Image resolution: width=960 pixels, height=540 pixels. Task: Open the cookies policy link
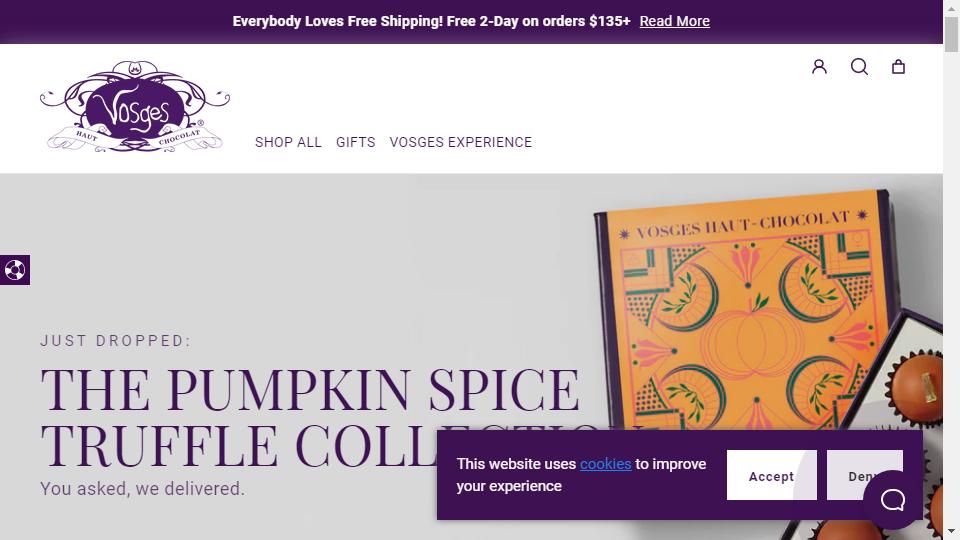(605, 464)
